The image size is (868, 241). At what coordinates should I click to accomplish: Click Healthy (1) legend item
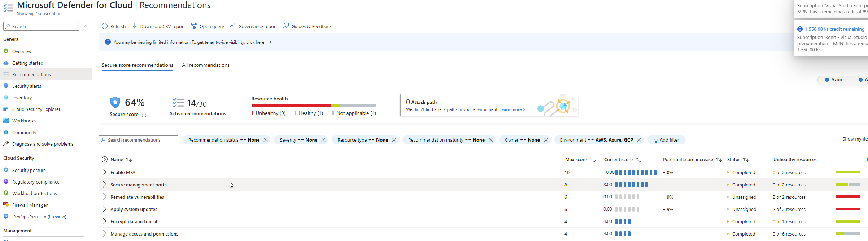click(x=309, y=113)
